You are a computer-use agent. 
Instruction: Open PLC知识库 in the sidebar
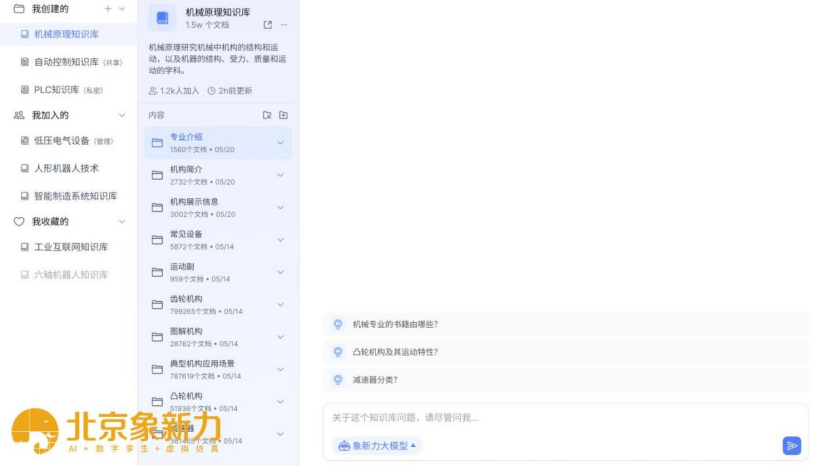[56, 89]
